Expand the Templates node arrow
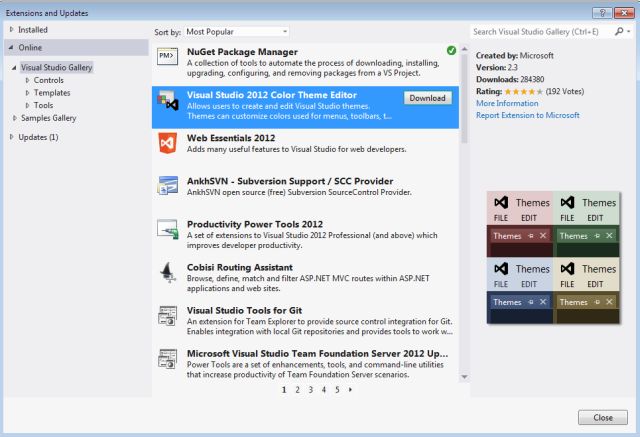Screen dimensions: 640x437 27,93
